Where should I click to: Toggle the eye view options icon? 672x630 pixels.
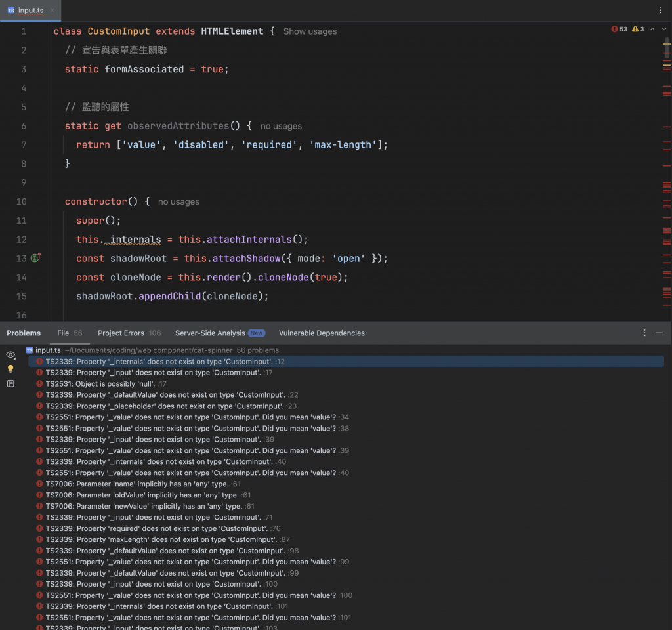10,355
